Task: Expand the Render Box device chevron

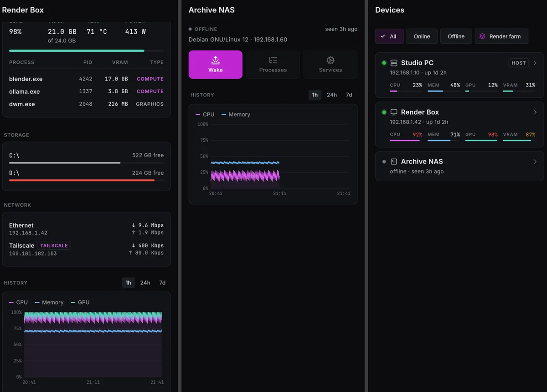Action: [x=535, y=112]
